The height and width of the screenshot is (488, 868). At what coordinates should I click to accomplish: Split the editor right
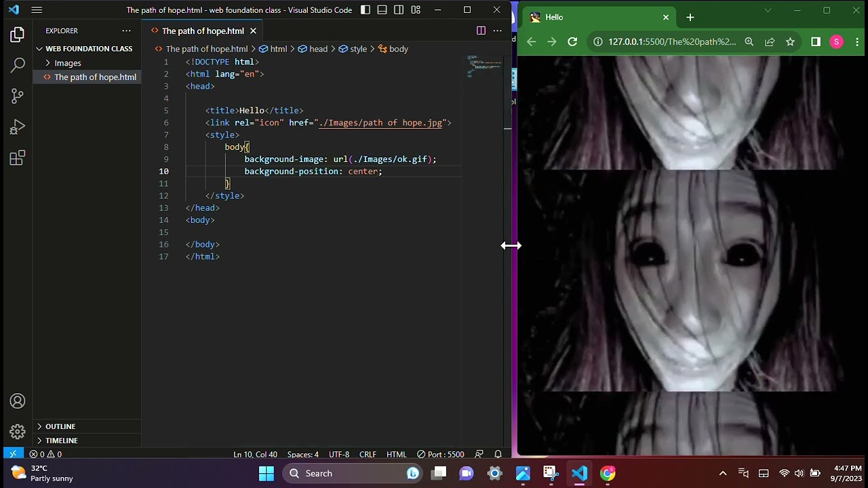pyautogui.click(x=481, y=30)
